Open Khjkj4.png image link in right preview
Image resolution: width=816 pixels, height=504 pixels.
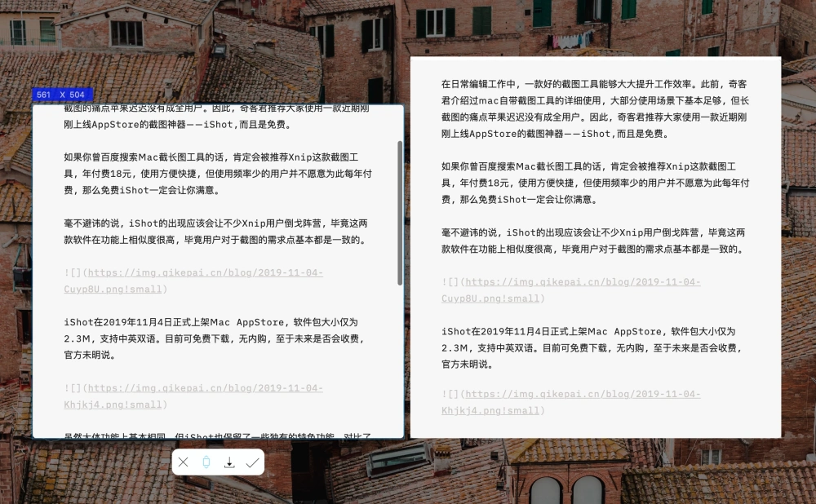[571, 402]
